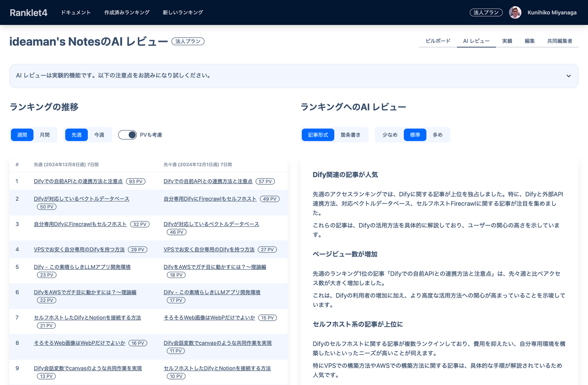Viewport: 588px width, 385px height.
Task: Open 先々週 rank 3 ベクトルデータベース link
Action: pyautogui.click(x=211, y=224)
